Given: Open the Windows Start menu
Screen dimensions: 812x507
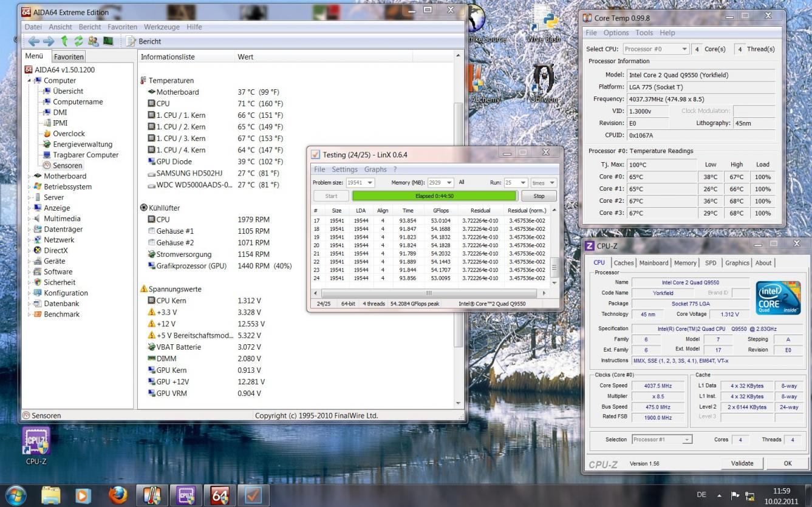Looking at the screenshot, I should [x=16, y=495].
